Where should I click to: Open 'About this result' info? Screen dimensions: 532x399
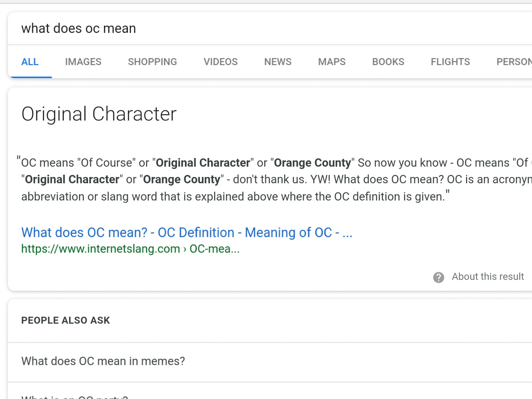click(488, 277)
